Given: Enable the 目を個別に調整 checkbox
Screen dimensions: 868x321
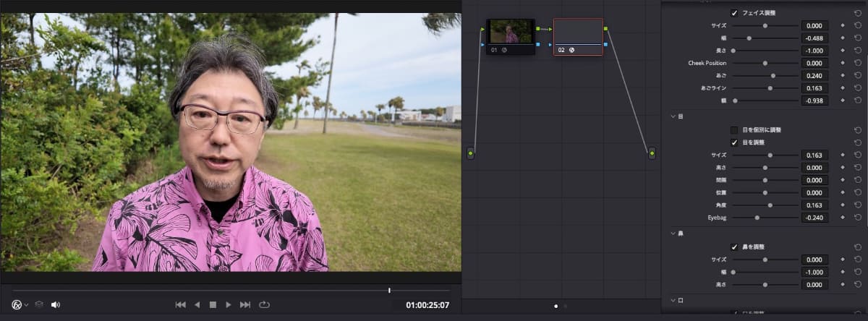Looking at the screenshot, I should point(735,130).
